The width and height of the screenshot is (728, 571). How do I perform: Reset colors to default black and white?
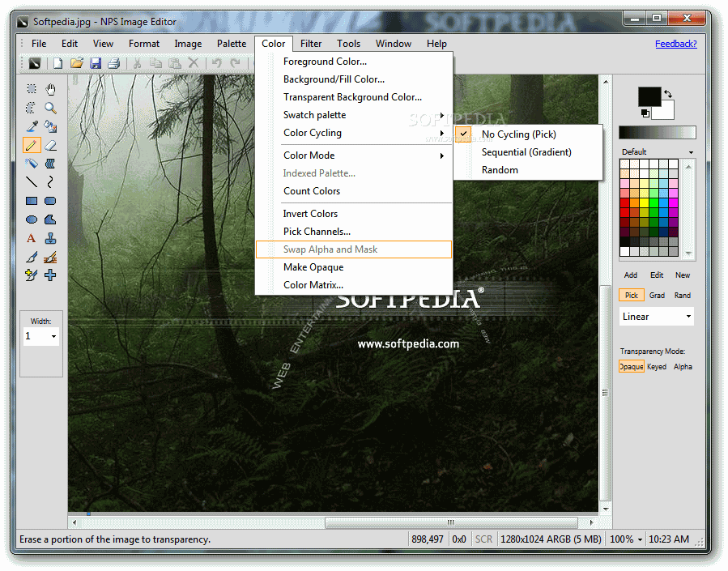pyautogui.click(x=645, y=113)
